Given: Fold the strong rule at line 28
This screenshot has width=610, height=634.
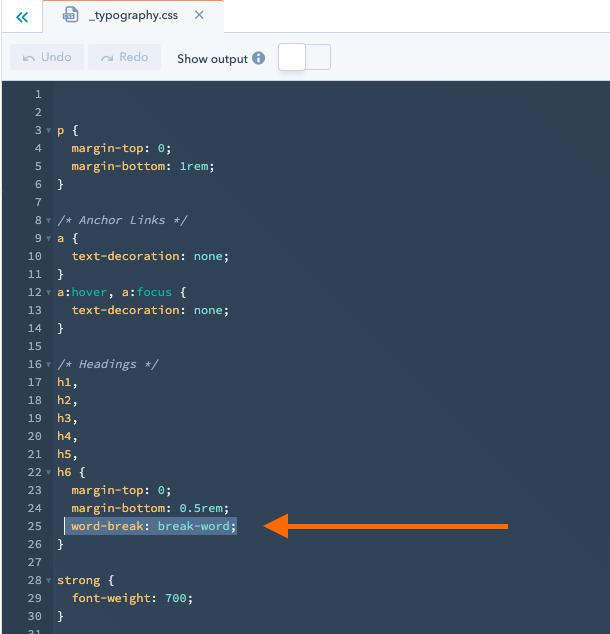Looking at the screenshot, I should [48, 581].
